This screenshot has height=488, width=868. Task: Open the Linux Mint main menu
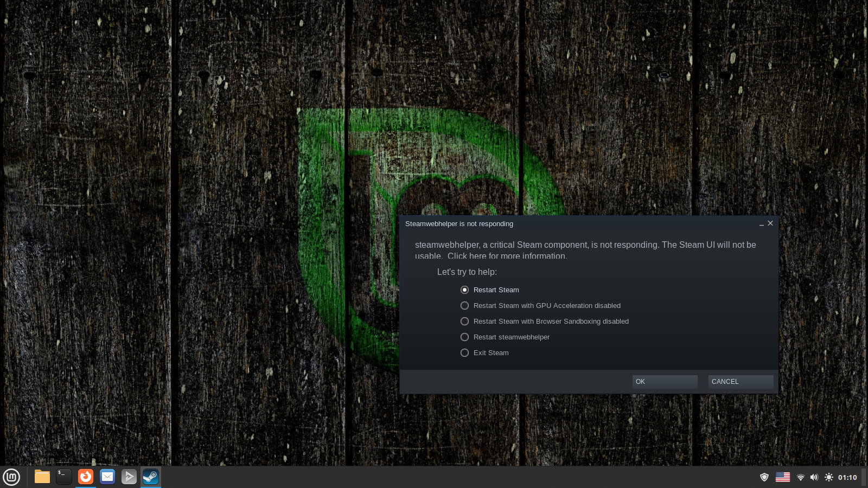(11, 477)
